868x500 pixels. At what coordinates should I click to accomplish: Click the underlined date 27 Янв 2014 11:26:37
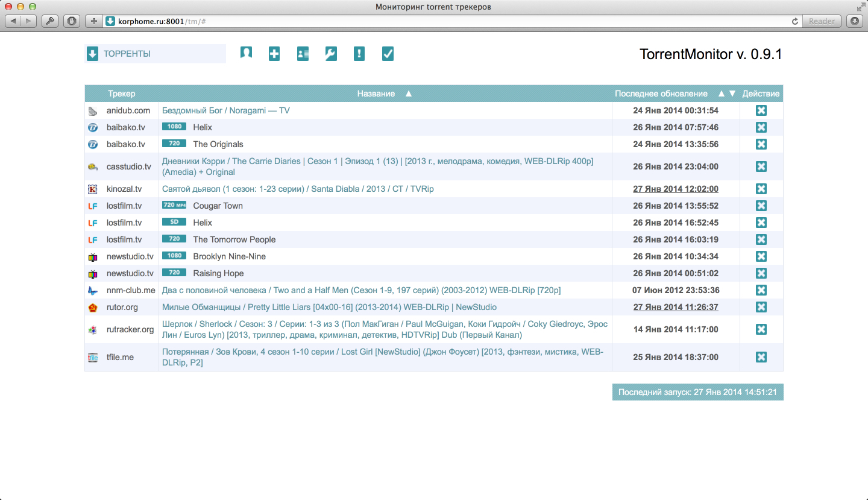(x=676, y=307)
